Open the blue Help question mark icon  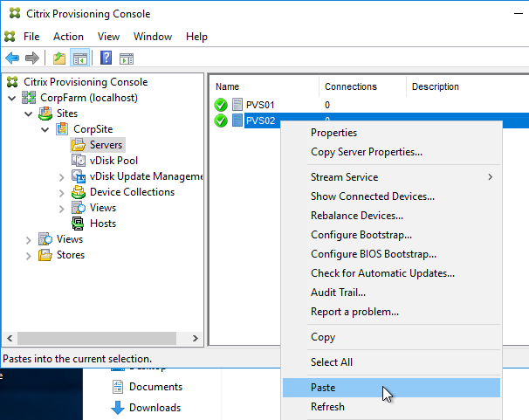(106, 58)
